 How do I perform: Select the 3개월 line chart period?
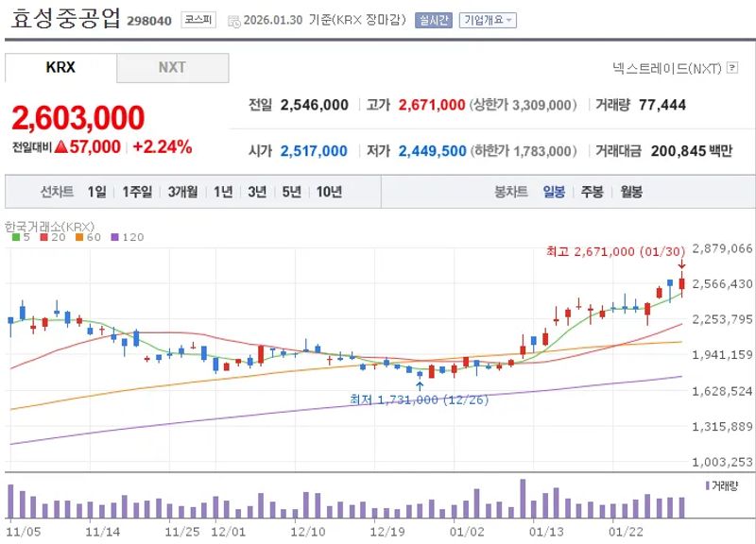[x=182, y=192]
